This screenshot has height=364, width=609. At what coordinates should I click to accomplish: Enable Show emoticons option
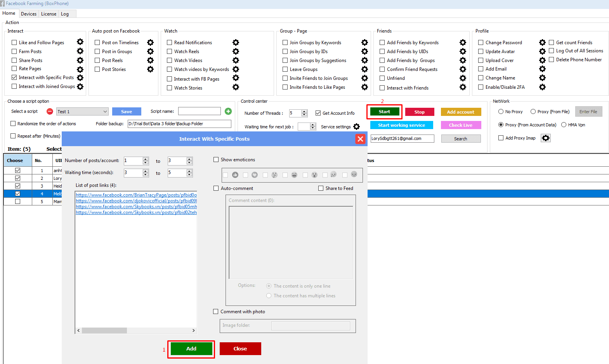coord(216,160)
